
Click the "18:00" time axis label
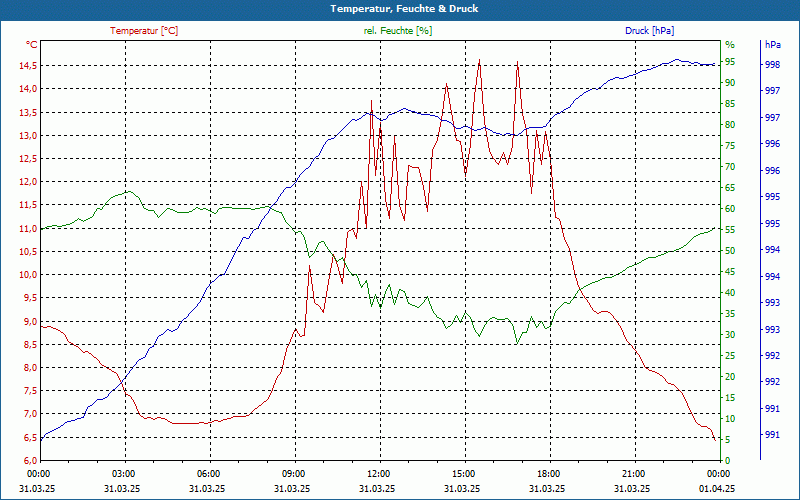(547, 474)
